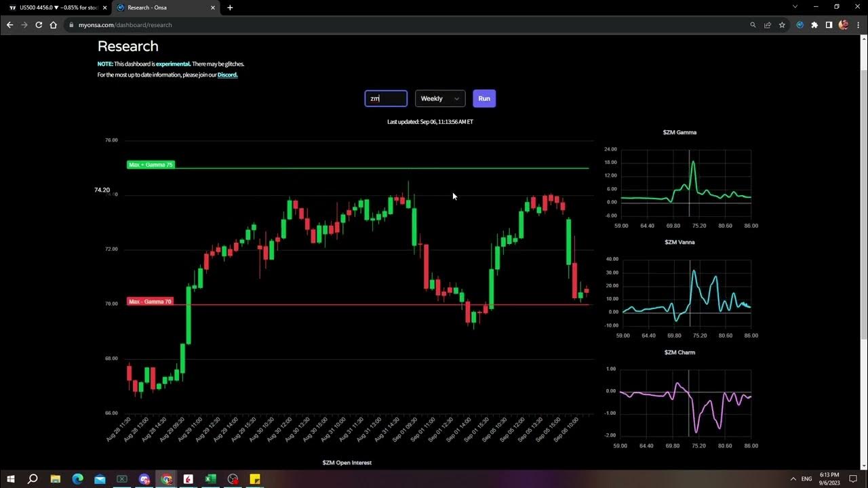868x488 pixels.
Task: Click the Max - Gamma 70 label
Action: pyautogui.click(x=150, y=301)
